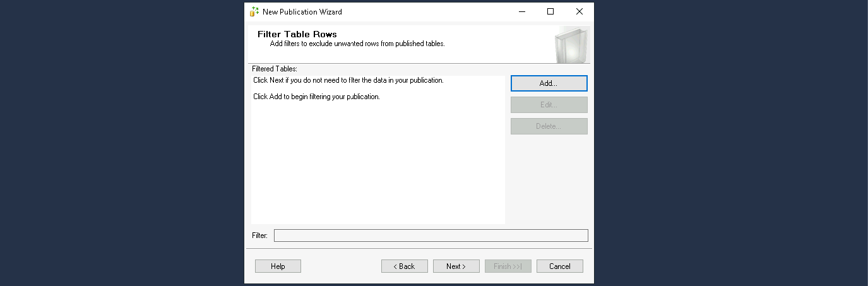This screenshot has width=868, height=286.
Task: Select the "Click Next if you do not need" line
Action: pos(348,81)
